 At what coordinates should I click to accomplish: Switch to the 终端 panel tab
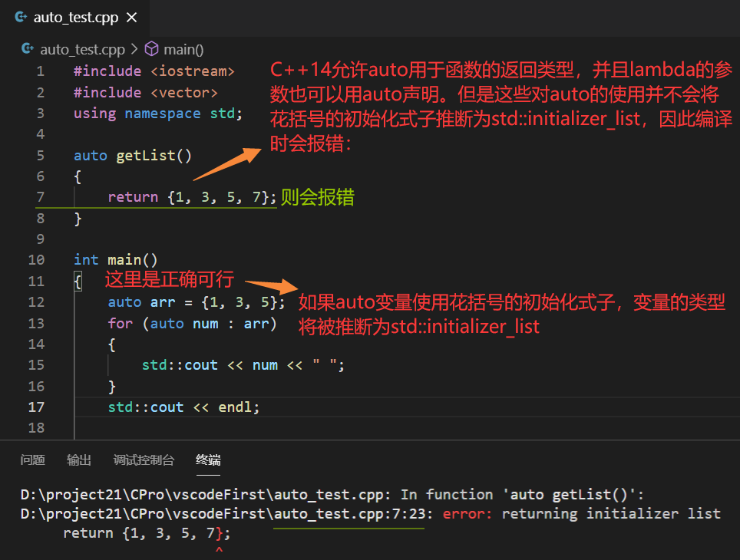[208, 460]
